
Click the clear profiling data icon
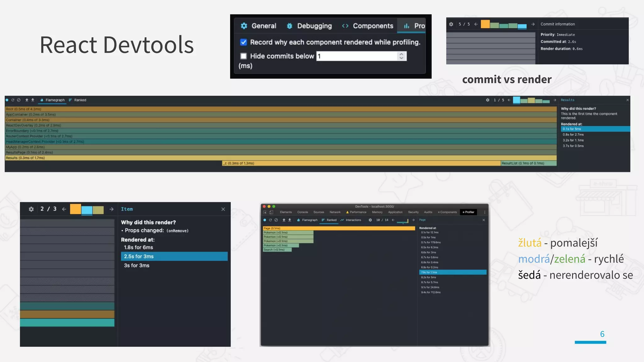(19, 100)
